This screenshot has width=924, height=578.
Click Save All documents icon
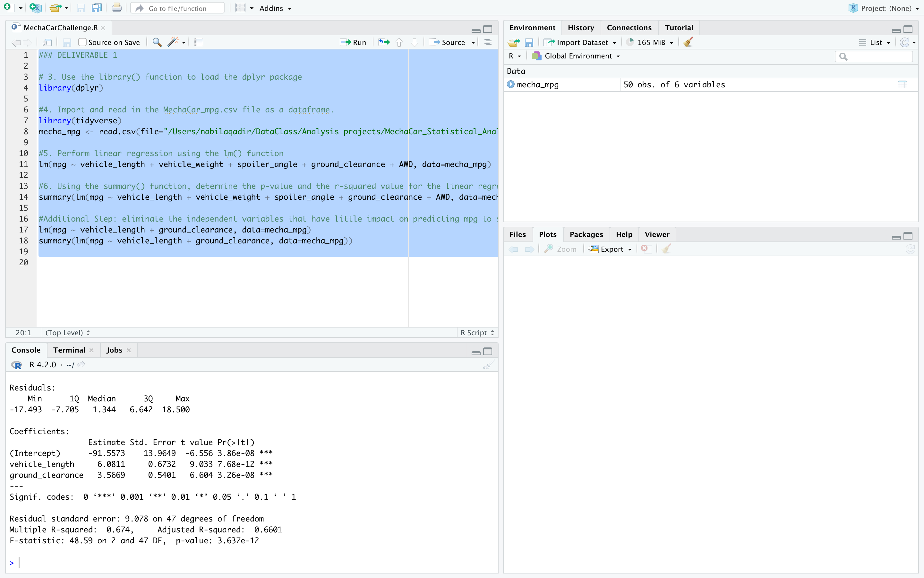[97, 8]
